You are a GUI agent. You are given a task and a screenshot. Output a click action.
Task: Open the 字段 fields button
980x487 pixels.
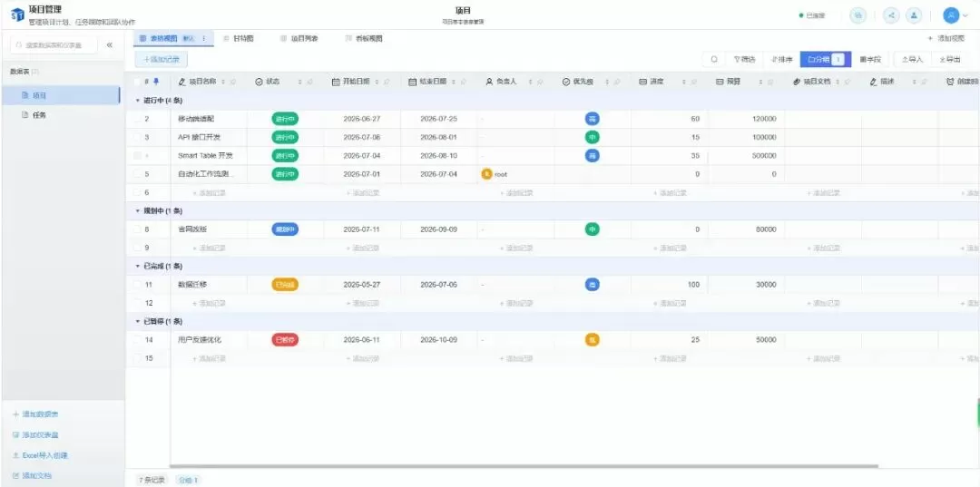[870, 59]
